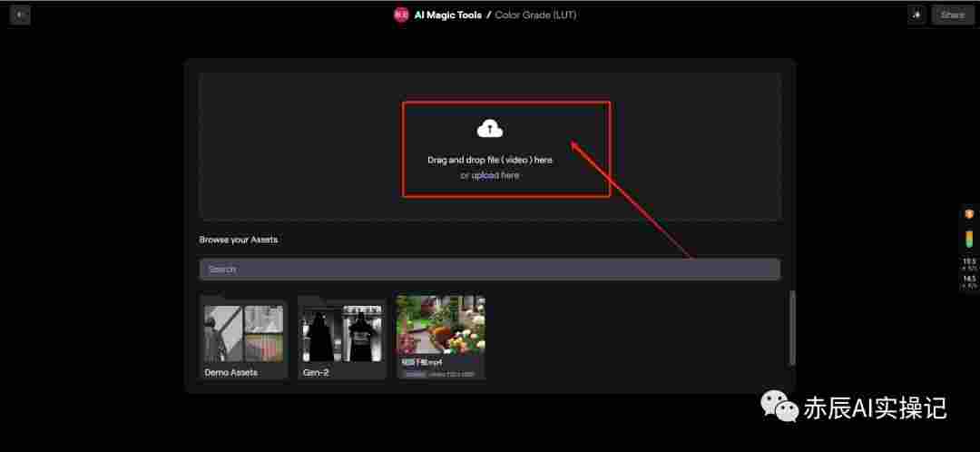Go to AI Magic Tools breadcrumb
This screenshot has height=452, width=980.
pos(448,15)
